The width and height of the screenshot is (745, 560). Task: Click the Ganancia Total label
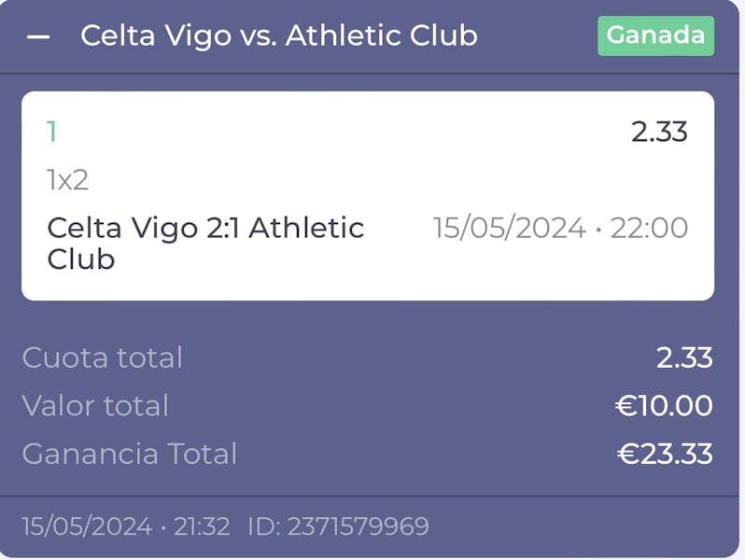click(x=130, y=455)
